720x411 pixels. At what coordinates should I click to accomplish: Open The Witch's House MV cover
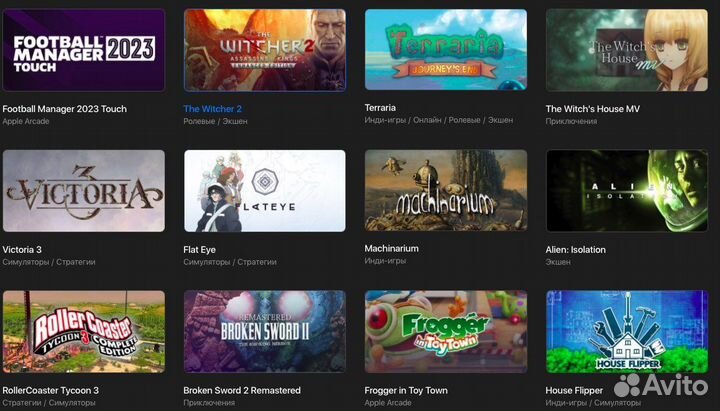point(627,50)
